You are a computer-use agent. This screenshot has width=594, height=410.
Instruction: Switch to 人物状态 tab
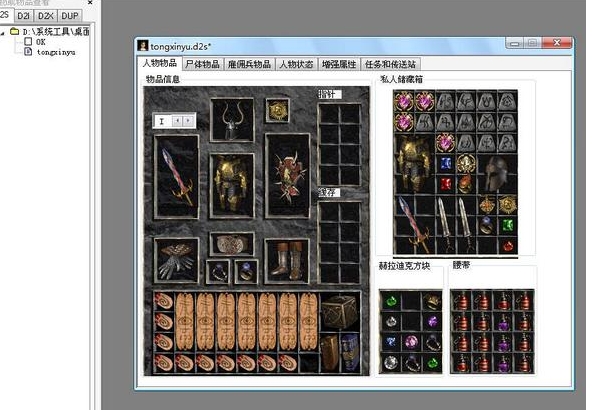point(296,64)
